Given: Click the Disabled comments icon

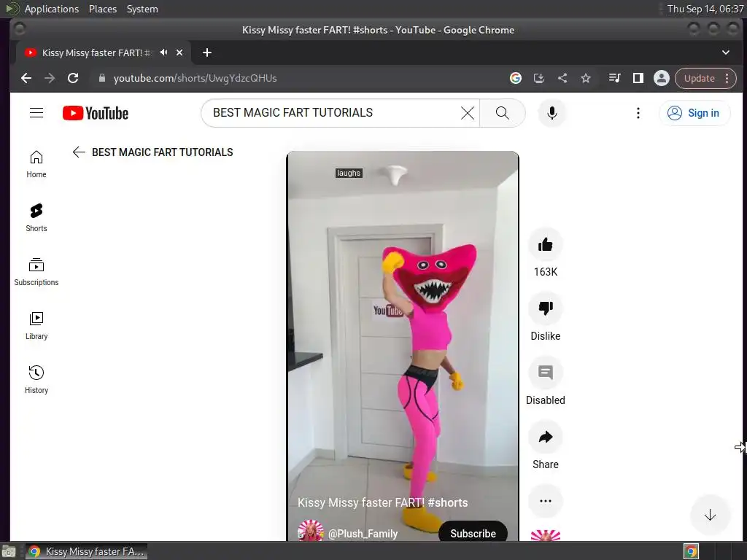Looking at the screenshot, I should (546, 373).
